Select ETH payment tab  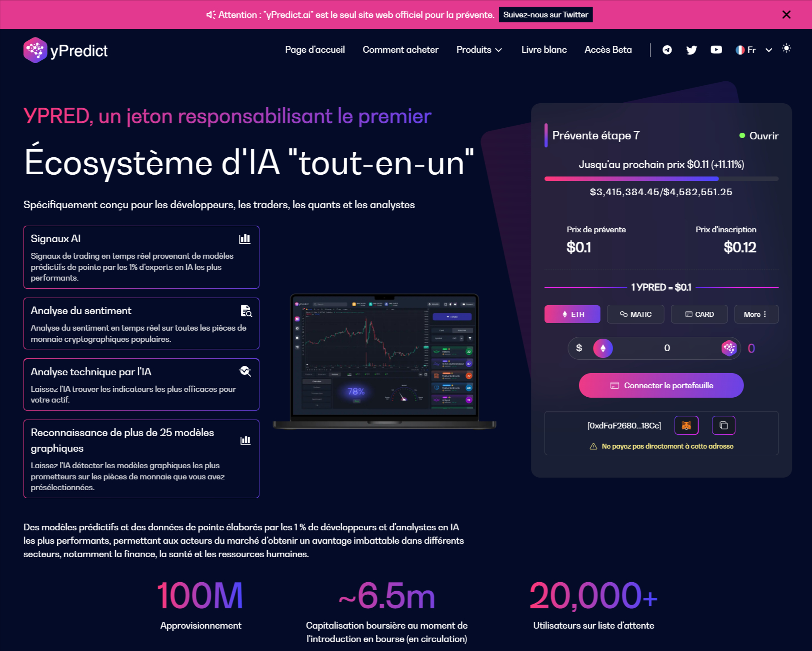click(572, 314)
